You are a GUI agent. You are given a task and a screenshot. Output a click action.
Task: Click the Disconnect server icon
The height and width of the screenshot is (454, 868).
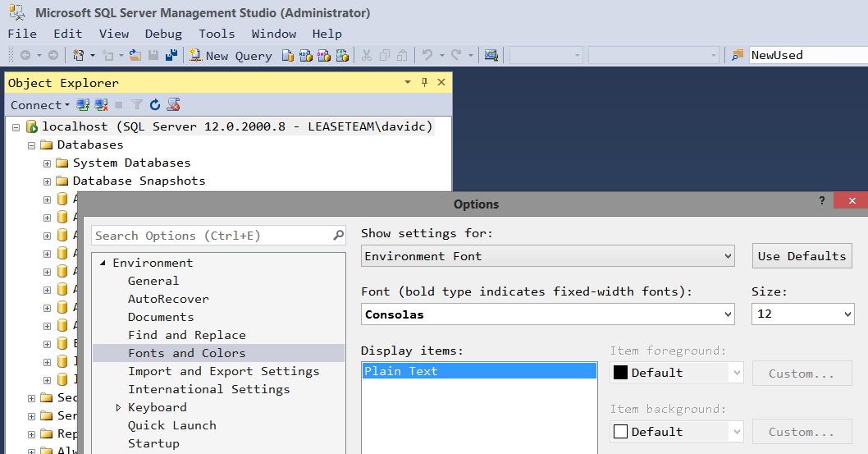101,104
